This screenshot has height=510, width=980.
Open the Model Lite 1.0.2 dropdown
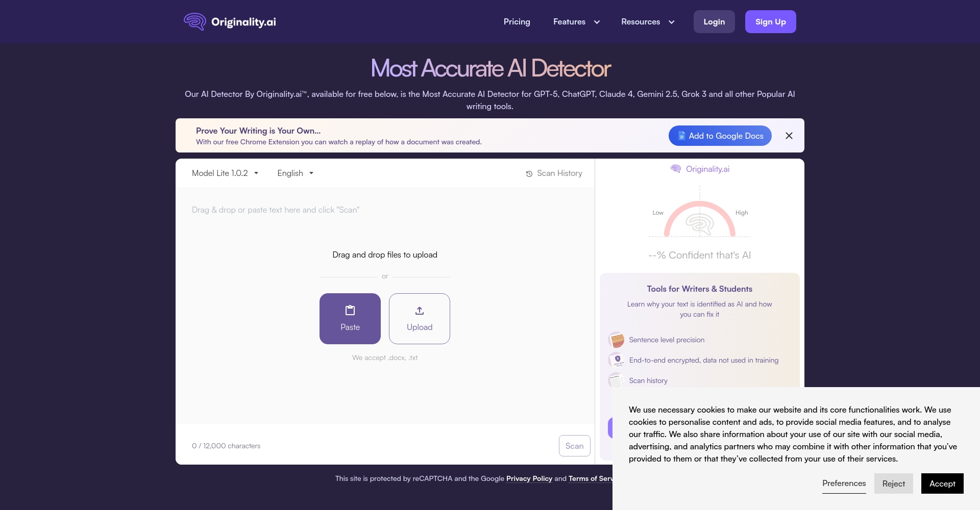(225, 173)
